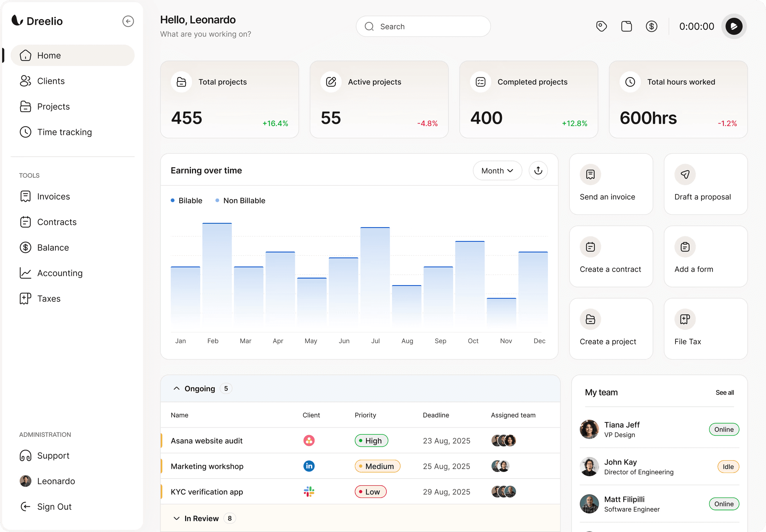The height and width of the screenshot is (532, 766).
Task: Select Time tracking in the sidebar
Action: click(x=64, y=132)
